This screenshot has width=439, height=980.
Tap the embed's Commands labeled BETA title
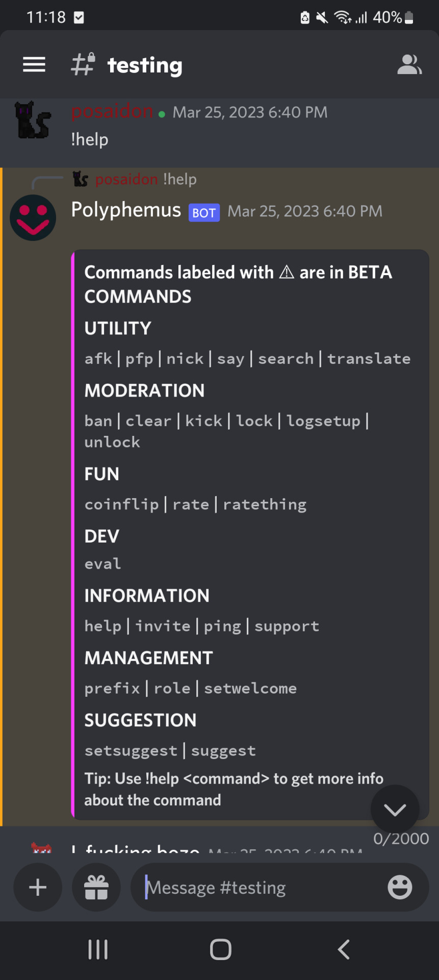pyautogui.click(x=238, y=273)
